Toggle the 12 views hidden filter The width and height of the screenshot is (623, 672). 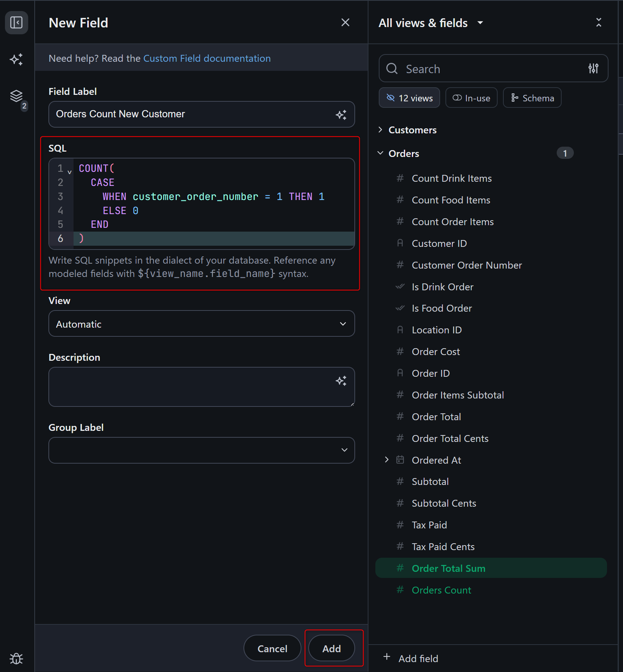click(409, 98)
